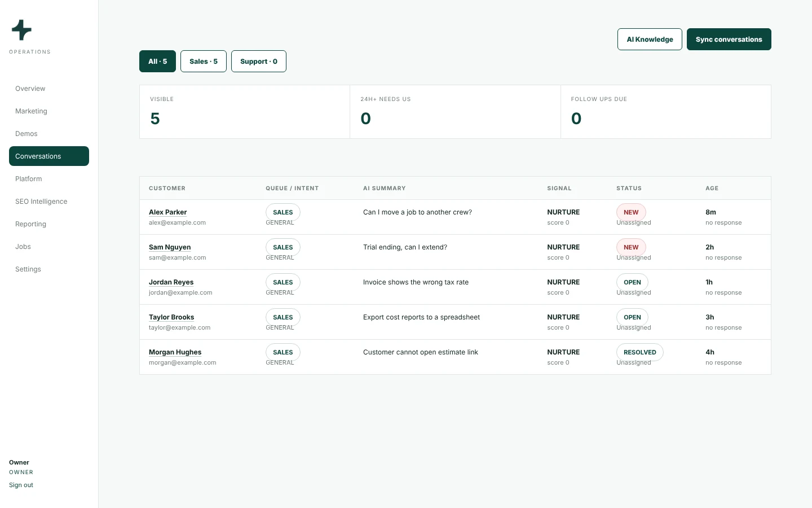Click 'Customer cannot open estimate link' summary
Screen dimensions: 812x508
coord(420,352)
